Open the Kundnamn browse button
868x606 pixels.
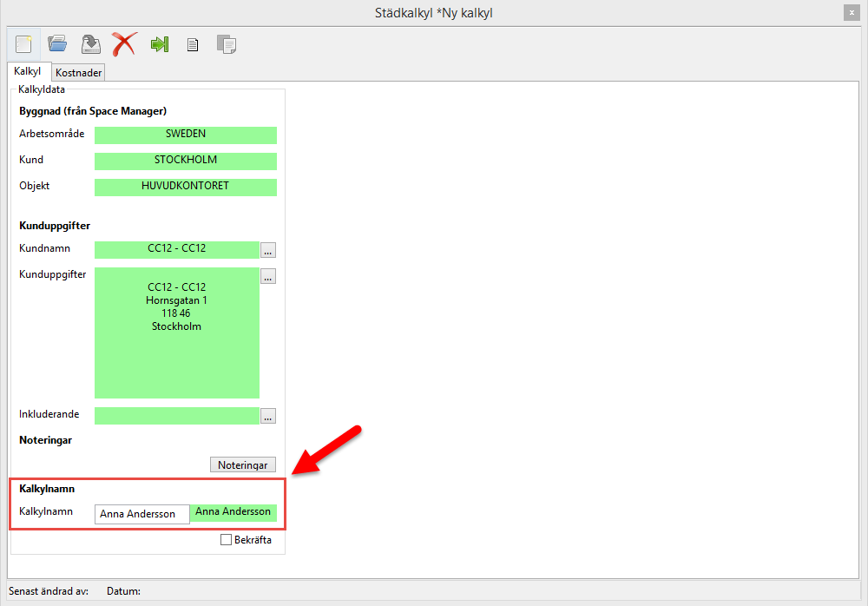(x=268, y=250)
